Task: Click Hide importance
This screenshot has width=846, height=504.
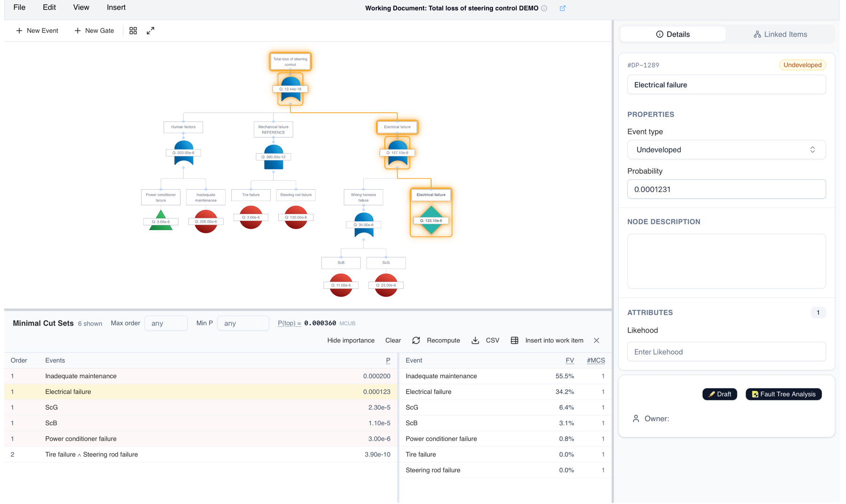Action: pos(351,341)
